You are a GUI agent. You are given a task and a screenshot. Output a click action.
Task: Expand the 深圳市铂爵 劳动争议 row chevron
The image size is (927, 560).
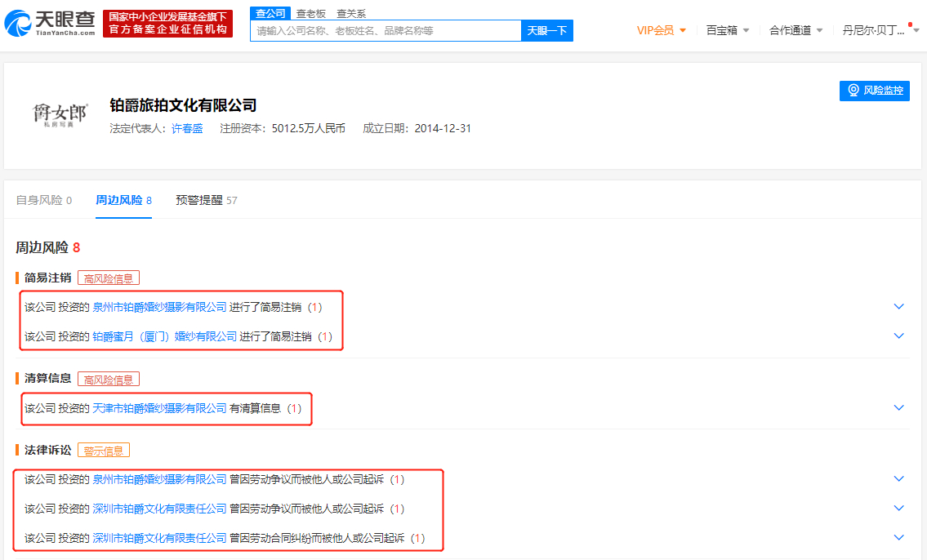[898, 508]
